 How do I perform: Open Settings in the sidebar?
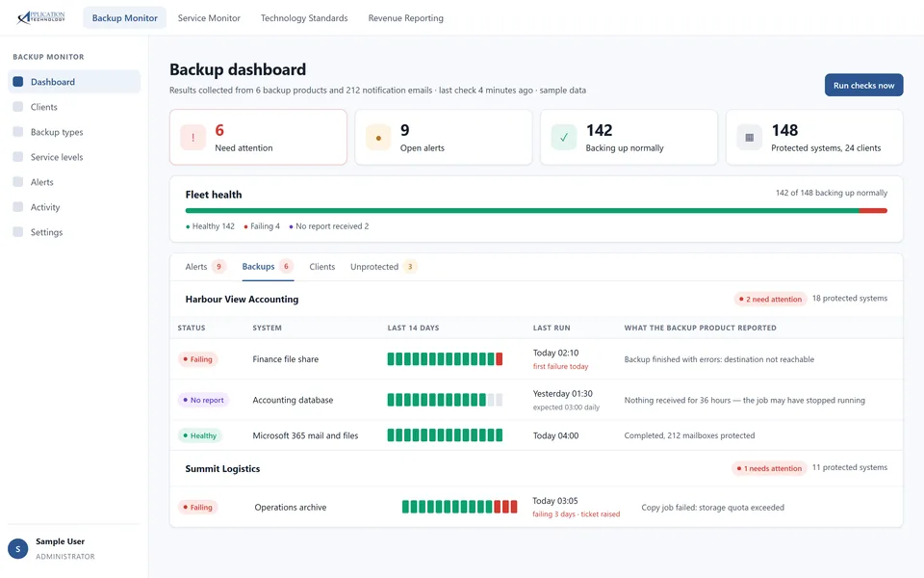(x=74, y=232)
